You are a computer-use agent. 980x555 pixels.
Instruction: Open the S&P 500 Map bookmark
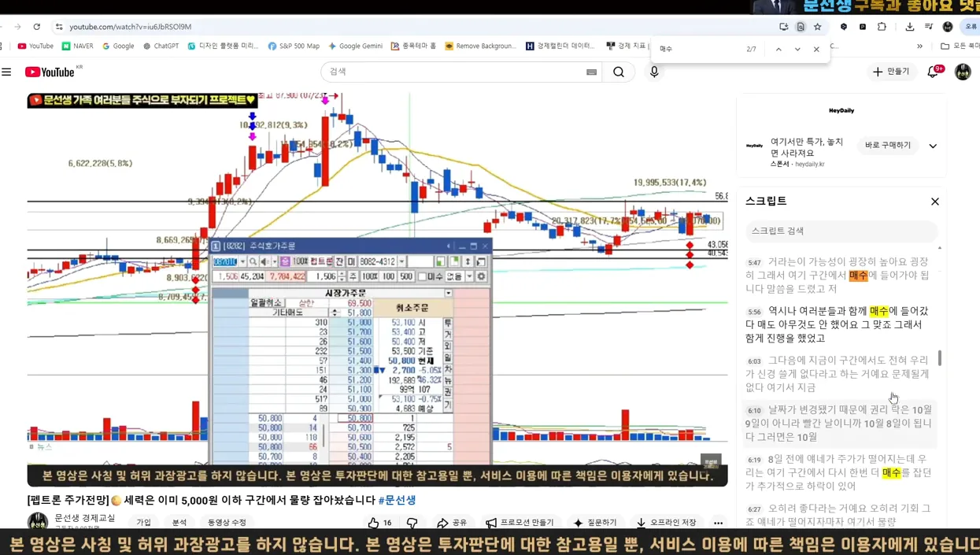294,46
